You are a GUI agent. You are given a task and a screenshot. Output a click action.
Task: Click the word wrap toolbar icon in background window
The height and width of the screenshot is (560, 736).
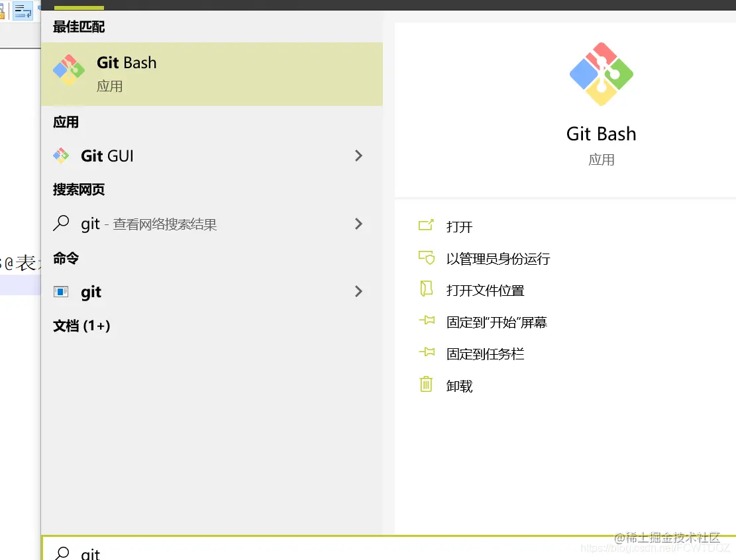pos(23,11)
